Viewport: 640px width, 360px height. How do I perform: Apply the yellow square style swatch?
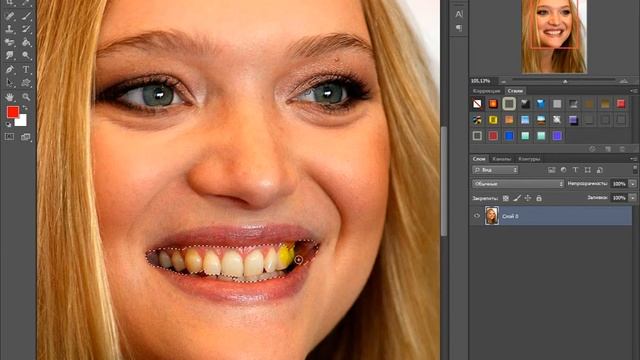pyautogui.click(x=493, y=120)
